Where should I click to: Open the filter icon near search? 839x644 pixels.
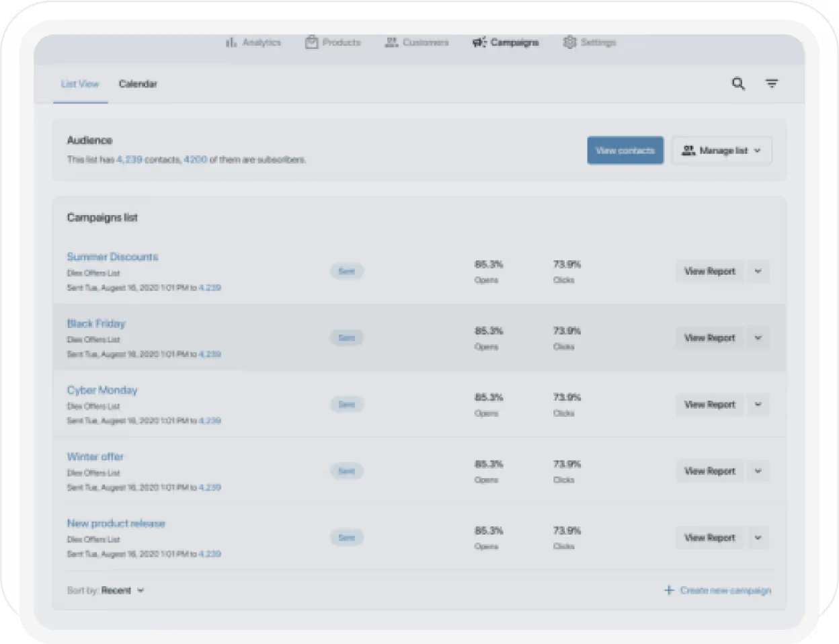772,84
